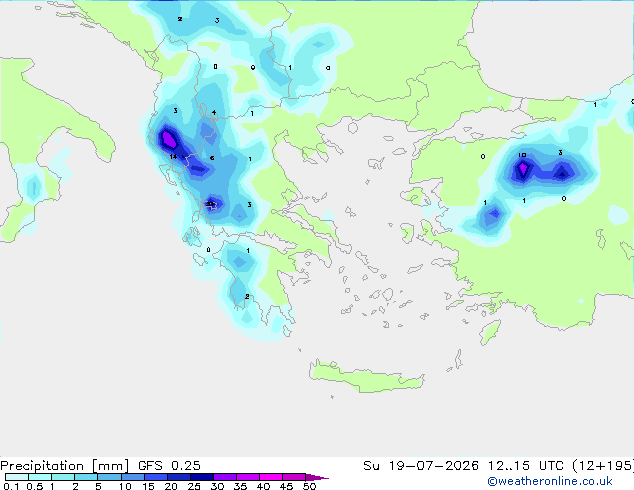
Task: Select the 1–2 mm legend swatch
Action: [x=63, y=477]
